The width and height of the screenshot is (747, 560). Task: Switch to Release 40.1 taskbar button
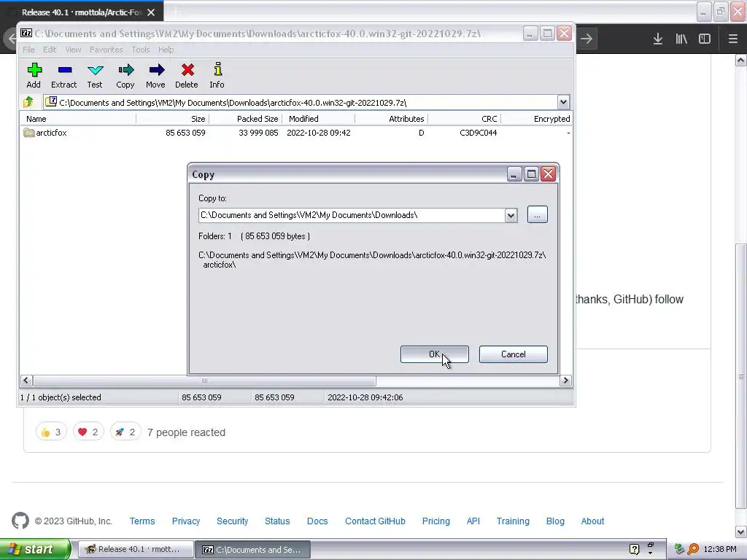pyautogui.click(x=135, y=549)
